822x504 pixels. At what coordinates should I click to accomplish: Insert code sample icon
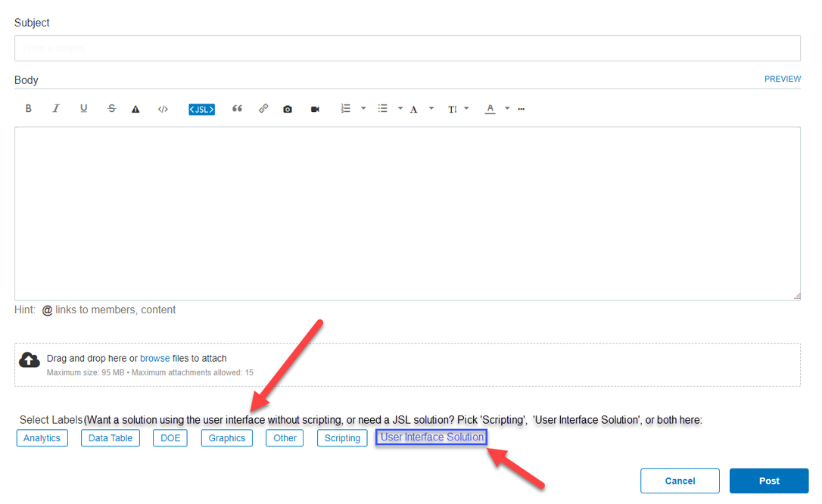(163, 109)
